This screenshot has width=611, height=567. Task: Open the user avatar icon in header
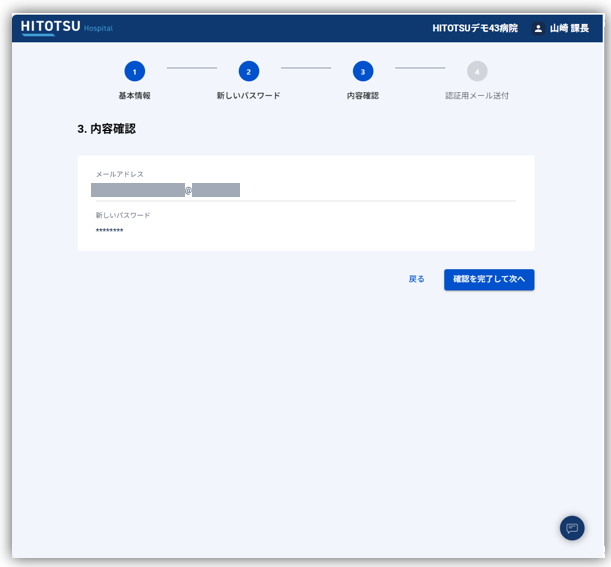538,29
